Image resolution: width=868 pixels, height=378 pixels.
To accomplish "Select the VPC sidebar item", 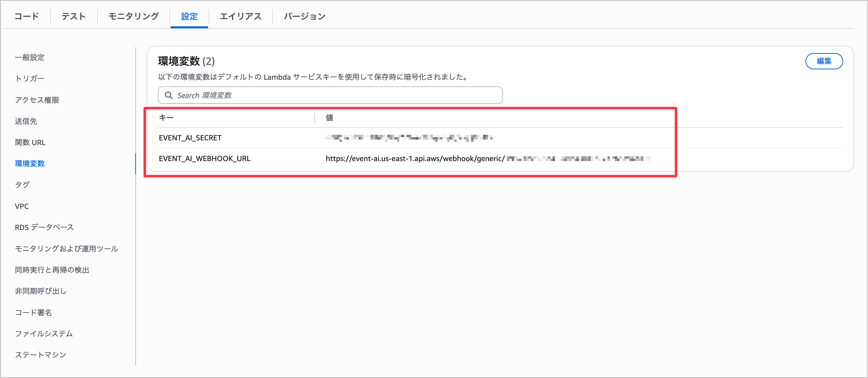I will [x=22, y=206].
